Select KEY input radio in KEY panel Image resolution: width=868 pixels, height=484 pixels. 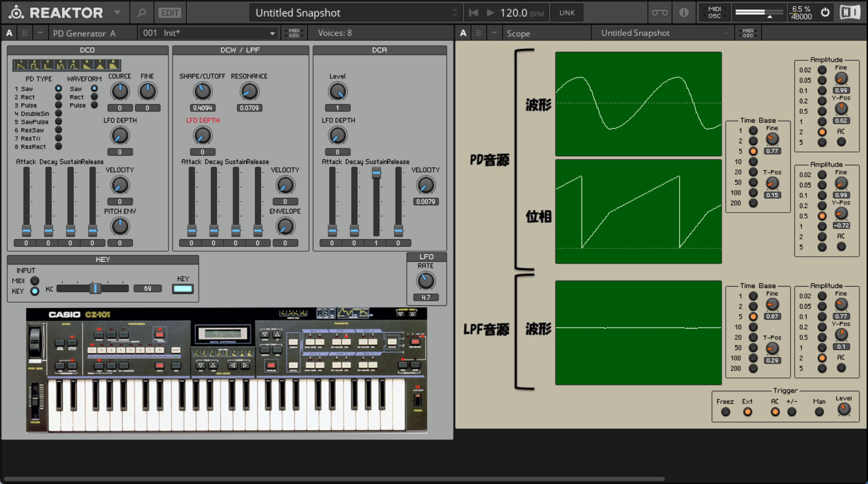click(34, 291)
